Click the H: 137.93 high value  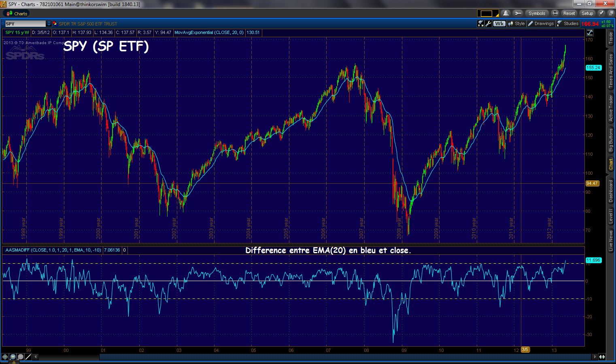pos(82,32)
